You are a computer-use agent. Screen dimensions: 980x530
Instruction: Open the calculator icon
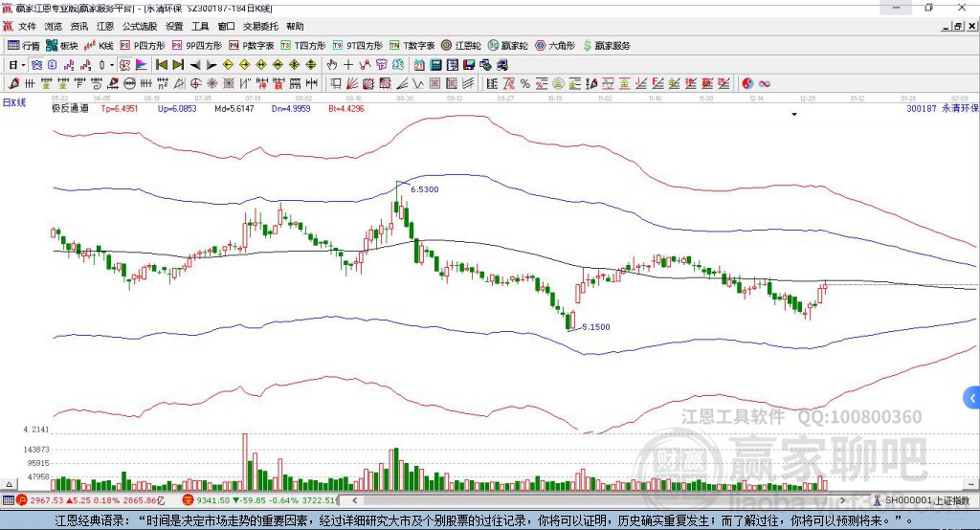435,65
